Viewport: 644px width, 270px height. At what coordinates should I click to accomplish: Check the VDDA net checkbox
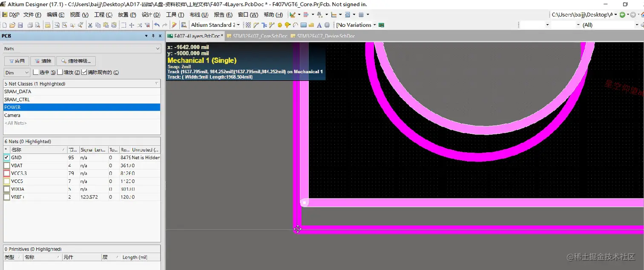click(6, 189)
